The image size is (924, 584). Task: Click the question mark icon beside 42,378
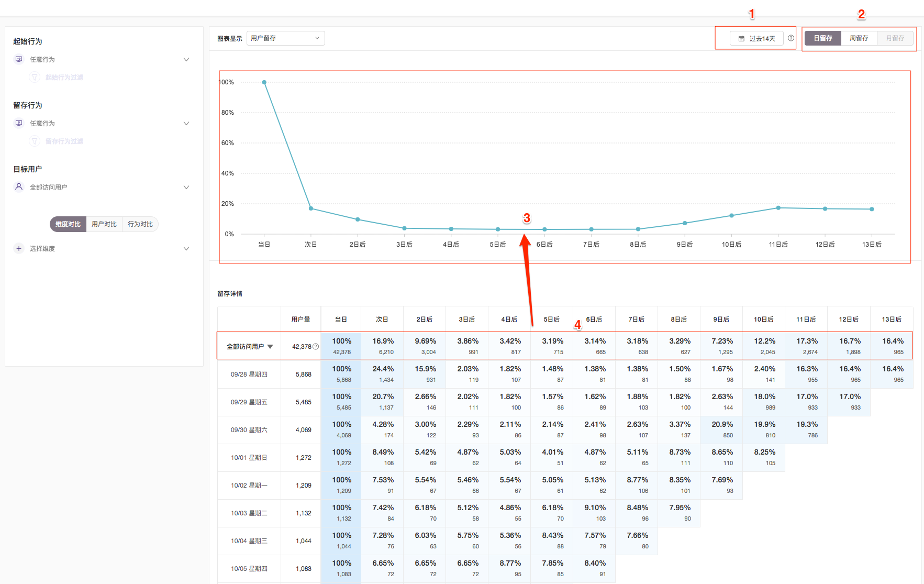[316, 347]
